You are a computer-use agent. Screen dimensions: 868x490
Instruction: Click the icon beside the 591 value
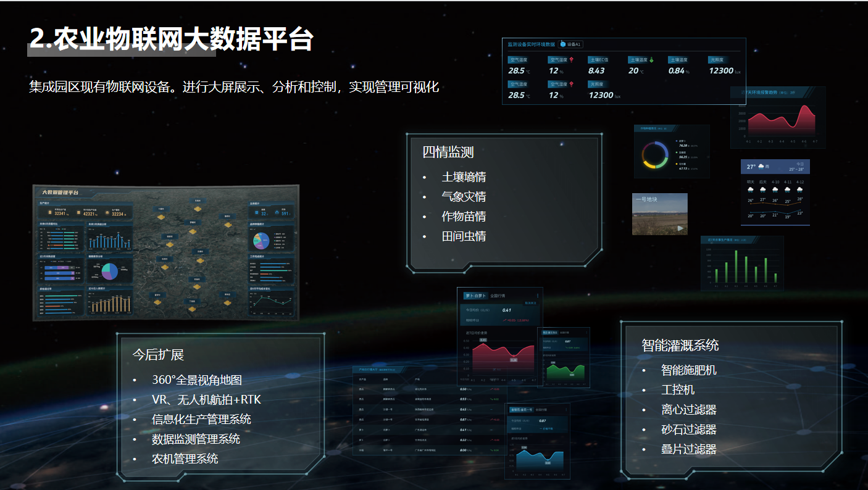[x=277, y=212]
